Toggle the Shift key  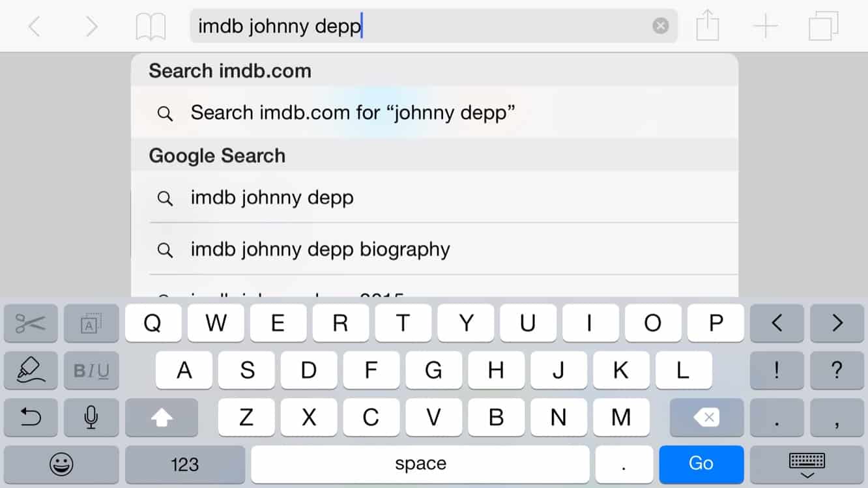pos(162,417)
